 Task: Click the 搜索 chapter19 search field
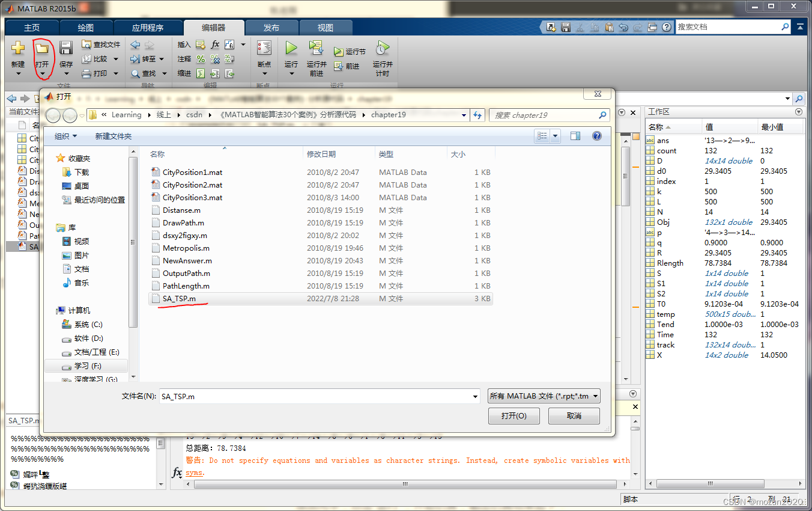click(549, 115)
